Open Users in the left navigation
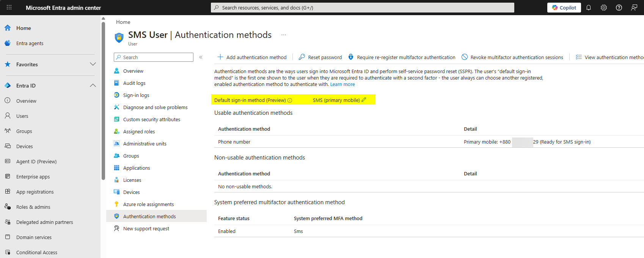The width and height of the screenshot is (644, 258). click(x=22, y=116)
